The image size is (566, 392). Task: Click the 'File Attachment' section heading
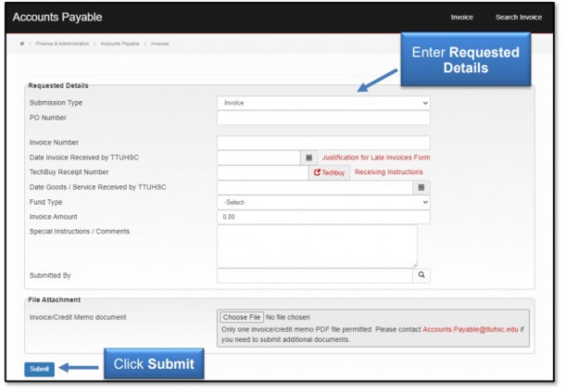coord(54,300)
